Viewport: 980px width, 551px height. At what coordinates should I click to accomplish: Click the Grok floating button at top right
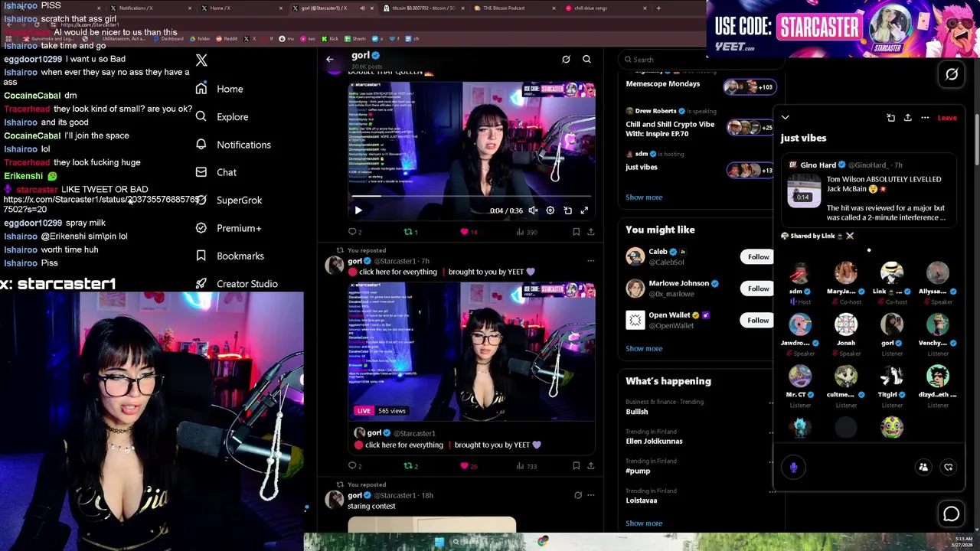click(x=952, y=74)
